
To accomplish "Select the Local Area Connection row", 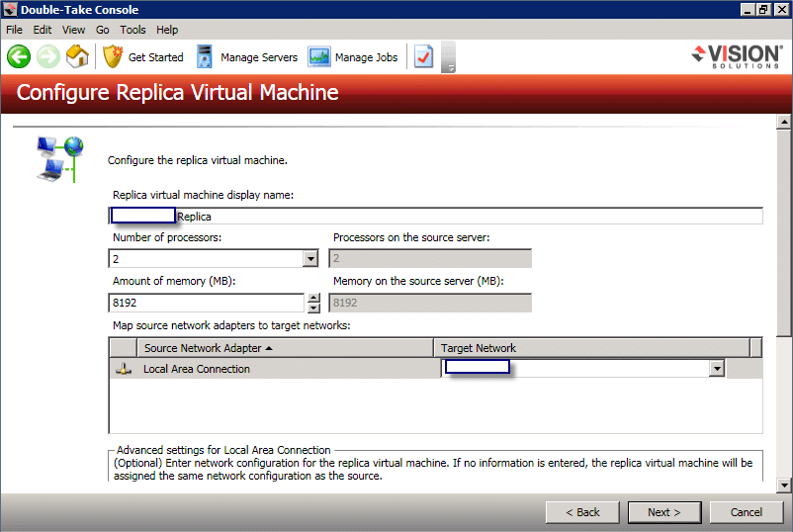I will (436, 369).
